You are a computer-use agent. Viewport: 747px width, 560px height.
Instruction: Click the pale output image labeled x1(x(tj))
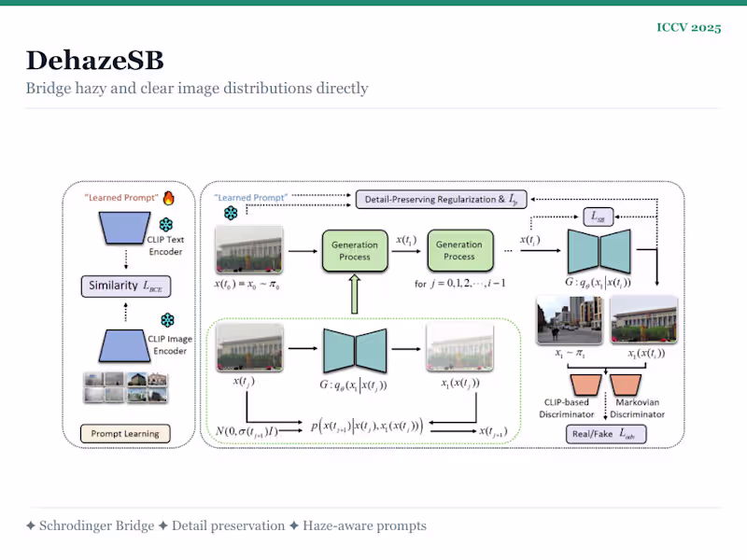click(459, 347)
